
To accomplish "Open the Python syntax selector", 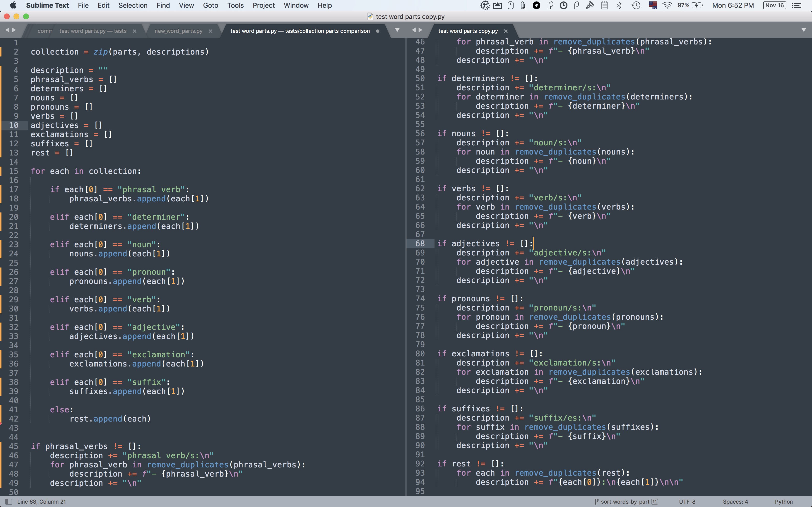I will pyautogui.click(x=783, y=502).
